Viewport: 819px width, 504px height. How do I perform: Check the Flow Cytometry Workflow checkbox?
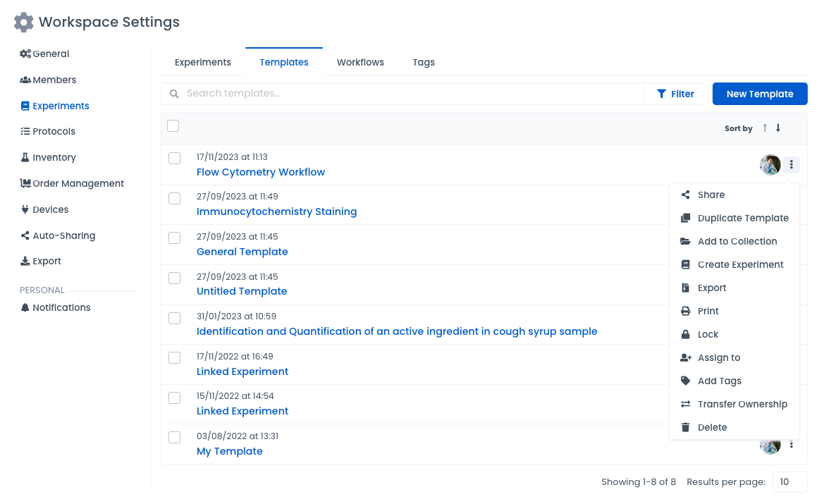click(175, 159)
